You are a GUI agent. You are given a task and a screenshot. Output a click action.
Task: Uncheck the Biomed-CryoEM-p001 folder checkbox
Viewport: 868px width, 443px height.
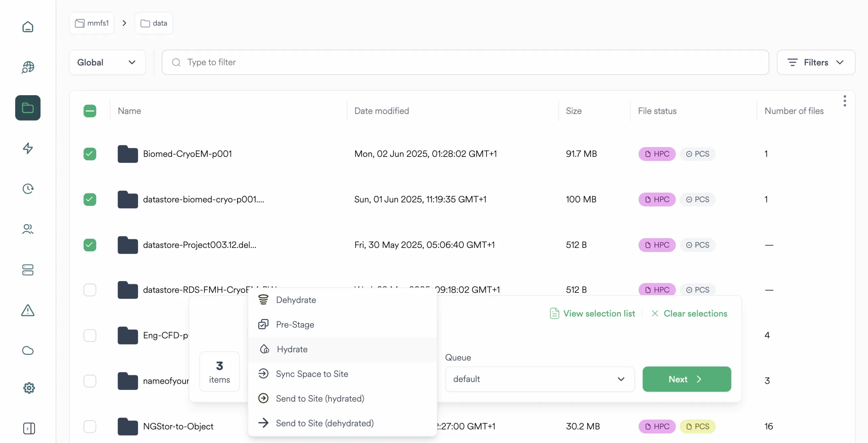pyautogui.click(x=90, y=154)
